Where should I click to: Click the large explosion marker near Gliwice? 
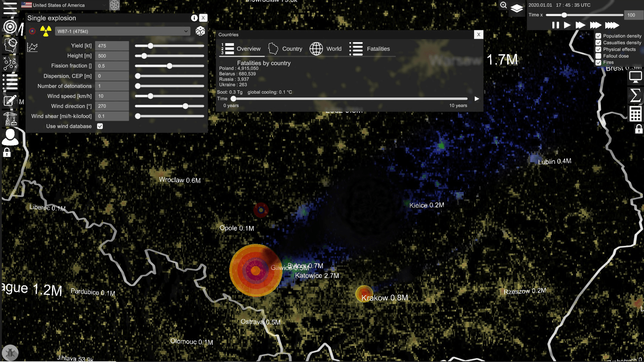point(256,270)
